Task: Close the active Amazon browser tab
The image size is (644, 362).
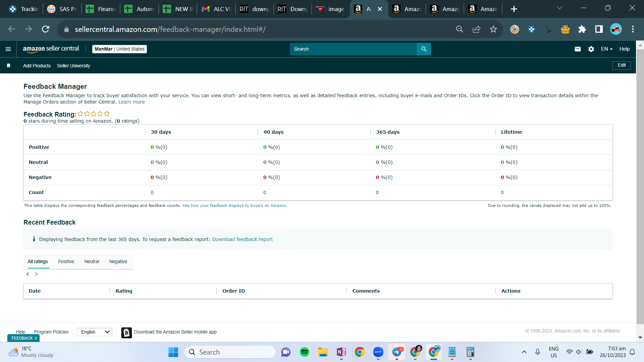Action: pyautogui.click(x=380, y=9)
